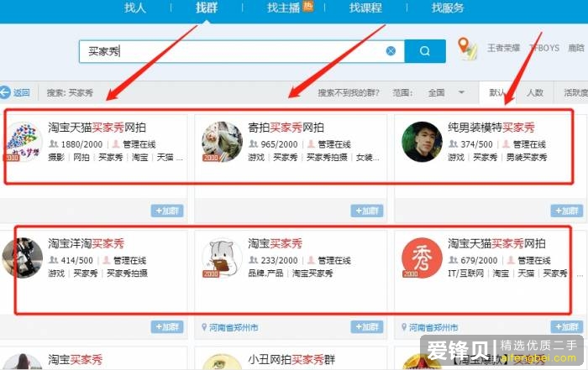Click the IT/互联网 tag
Viewport: 588px width, 370px height.
point(465,274)
